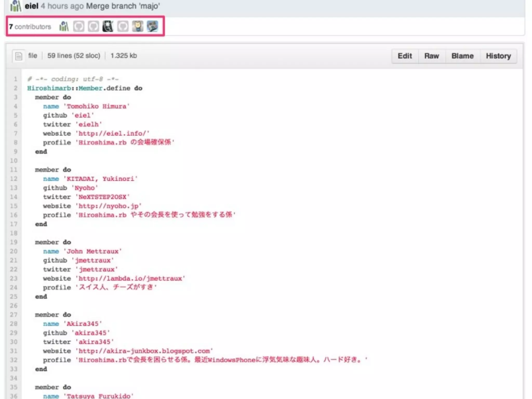Click the seventh contributor's blue photo avatar
This screenshot has height=399, width=532.
(x=152, y=26)
